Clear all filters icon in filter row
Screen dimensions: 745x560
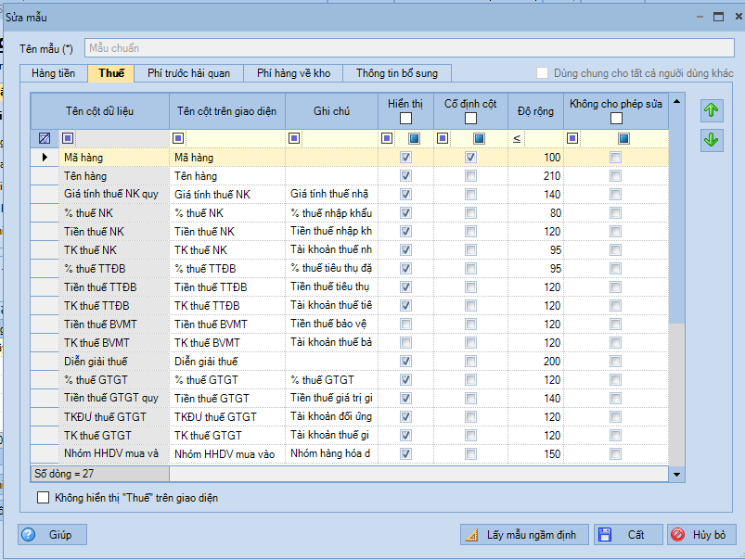pyautogui.click(x=45, y=138)
